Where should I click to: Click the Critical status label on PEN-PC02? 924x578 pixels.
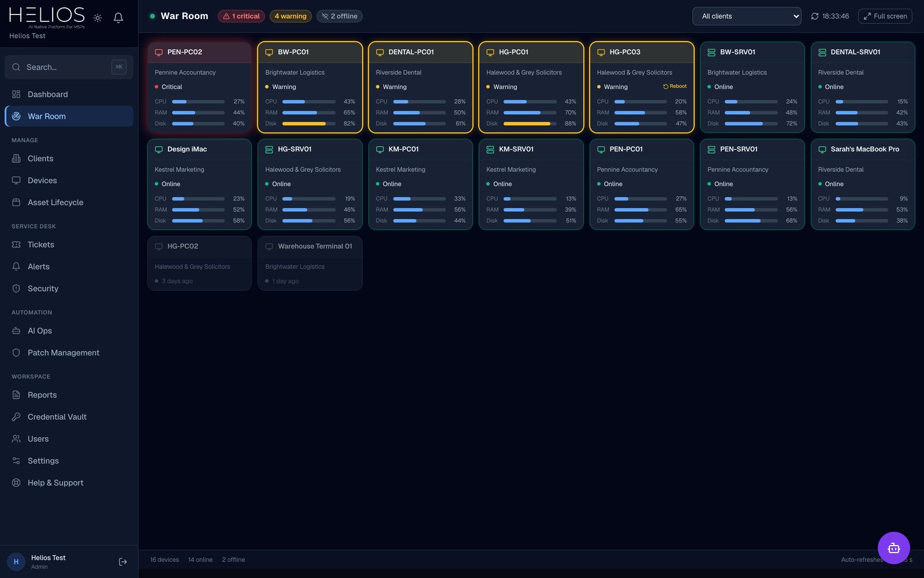tap(172, 87)
